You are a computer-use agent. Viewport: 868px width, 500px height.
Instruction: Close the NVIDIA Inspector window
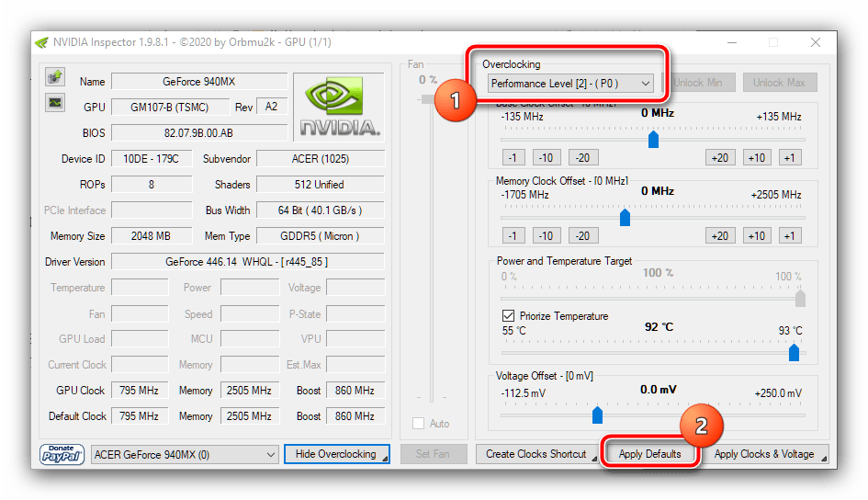tap(815, 42)
